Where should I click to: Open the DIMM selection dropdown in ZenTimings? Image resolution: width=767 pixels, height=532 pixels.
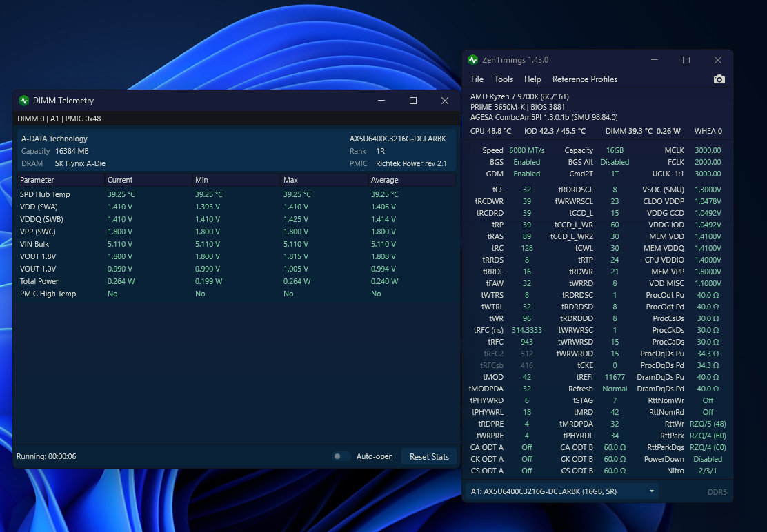coord(561,491)
